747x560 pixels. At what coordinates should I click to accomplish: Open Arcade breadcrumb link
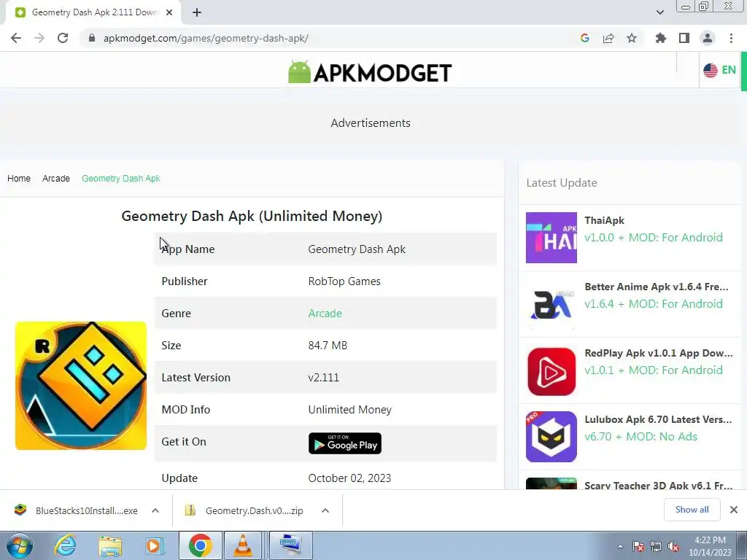(55, 178)
